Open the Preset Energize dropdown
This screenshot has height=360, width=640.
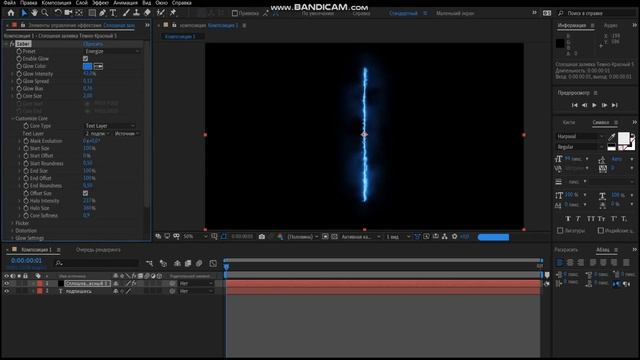tap(112, 51)
